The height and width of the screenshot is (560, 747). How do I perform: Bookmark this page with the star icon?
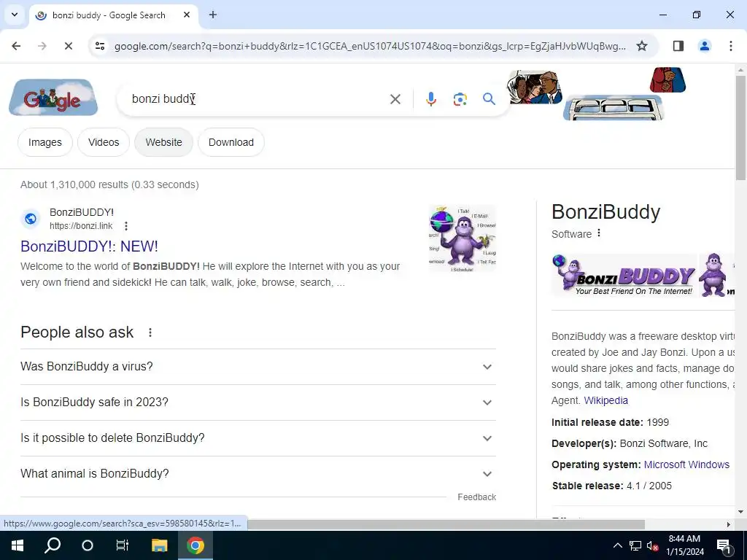pyautogui.click(x=642, y=46)
